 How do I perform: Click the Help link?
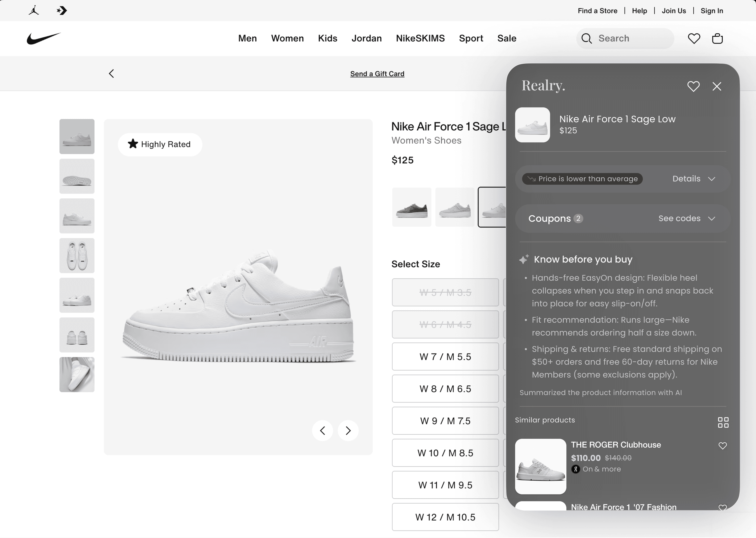point(639,11)
